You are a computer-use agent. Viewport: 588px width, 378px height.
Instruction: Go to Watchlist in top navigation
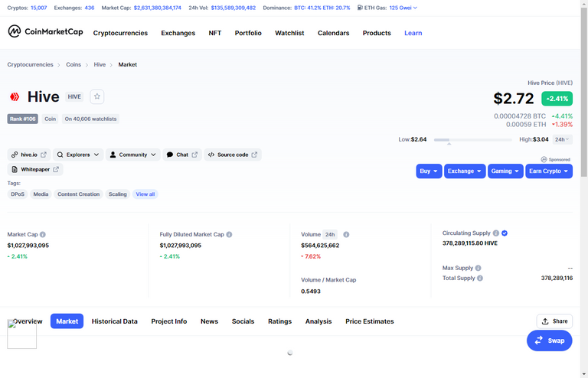[x=289, y=33]
